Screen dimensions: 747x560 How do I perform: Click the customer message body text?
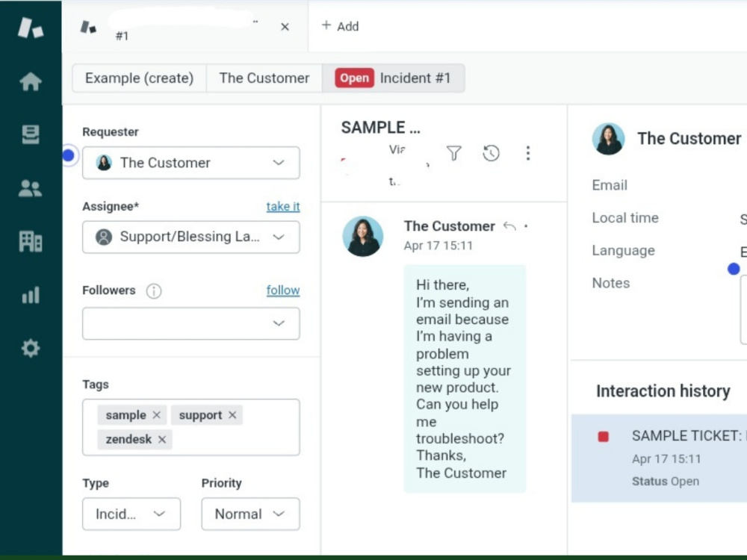pyautogui.click(x=465, y=379)
